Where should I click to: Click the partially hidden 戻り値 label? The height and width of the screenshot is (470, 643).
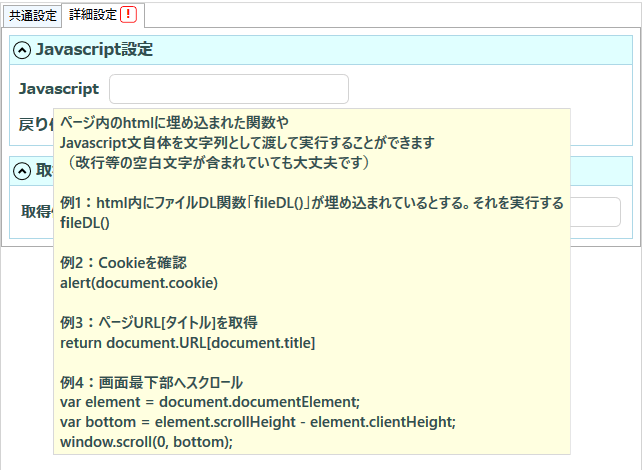36,124
